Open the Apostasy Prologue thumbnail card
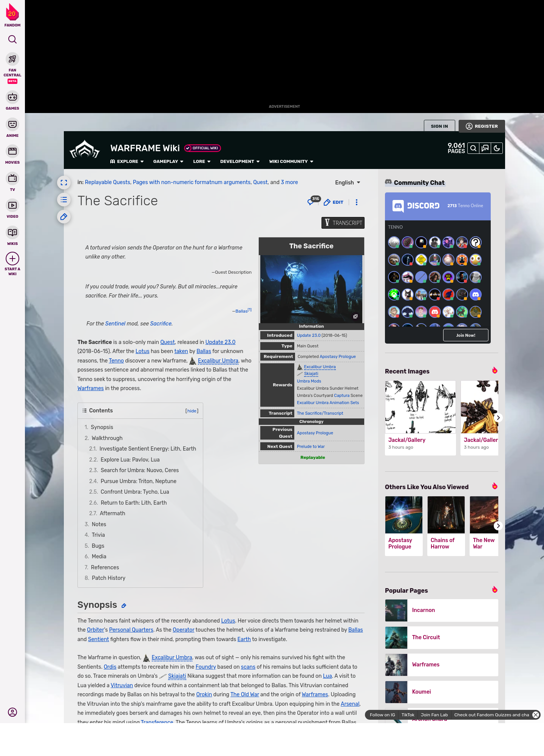 (404, 526)
